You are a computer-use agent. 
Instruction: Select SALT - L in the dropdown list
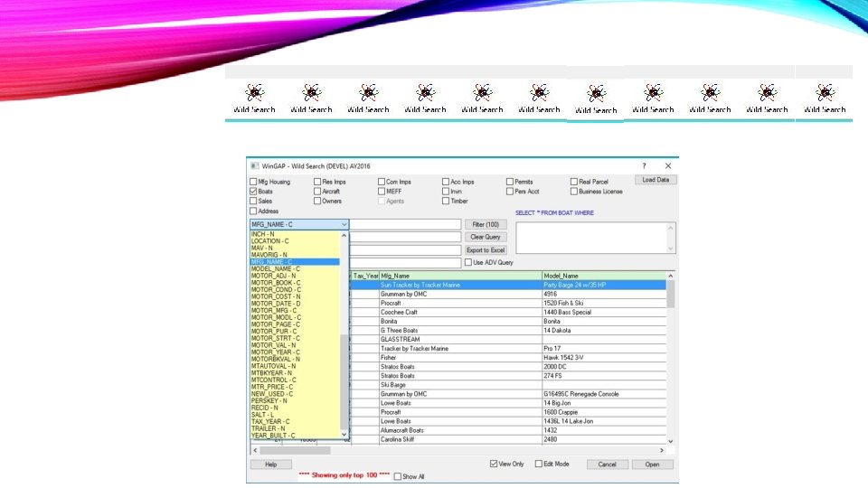click(295, 415)
